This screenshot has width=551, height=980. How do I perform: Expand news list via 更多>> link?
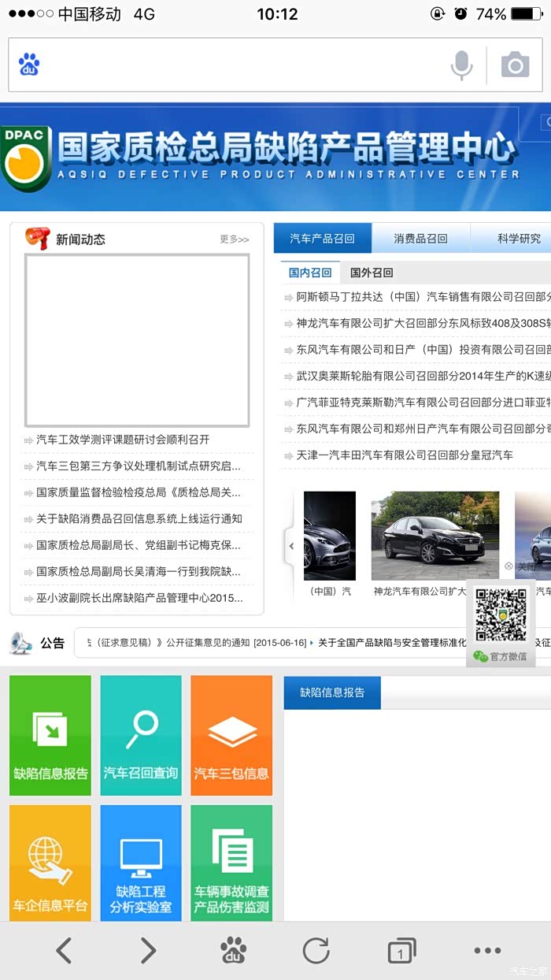234,239
